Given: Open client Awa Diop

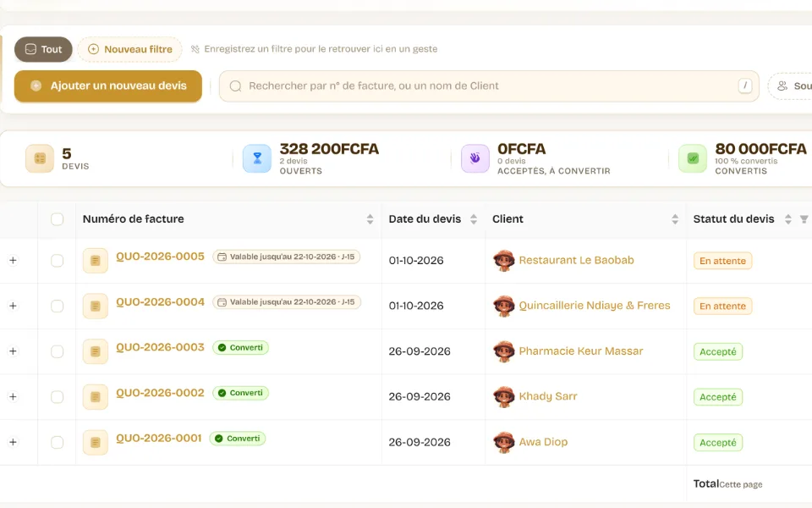Looking at the screenshot, I should tap(543, 442).
